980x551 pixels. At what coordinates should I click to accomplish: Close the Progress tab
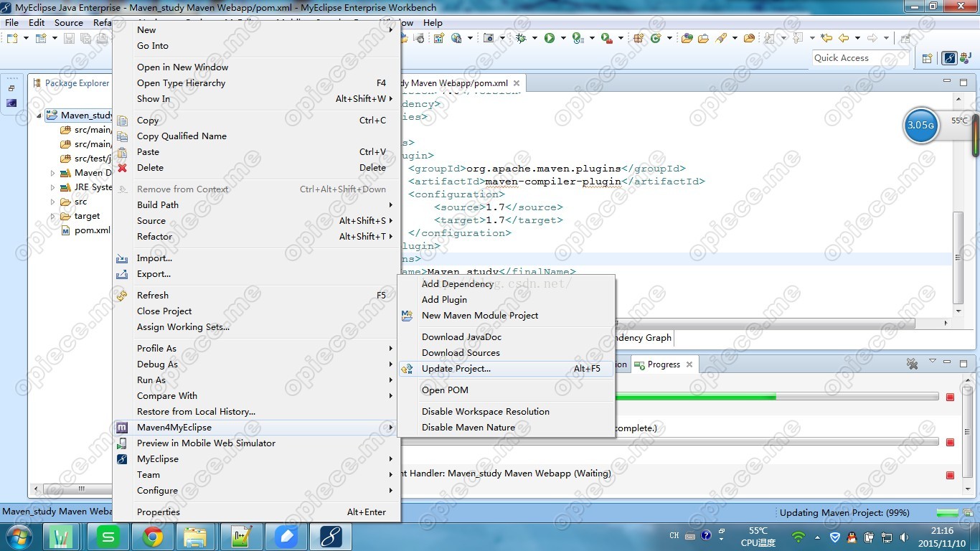689,364
